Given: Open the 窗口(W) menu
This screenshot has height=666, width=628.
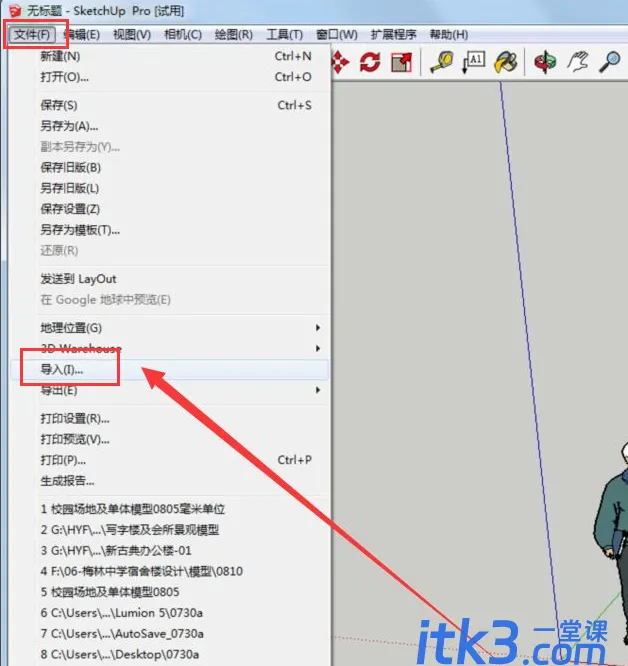Looking at the screenshot, I should point(337,34).
